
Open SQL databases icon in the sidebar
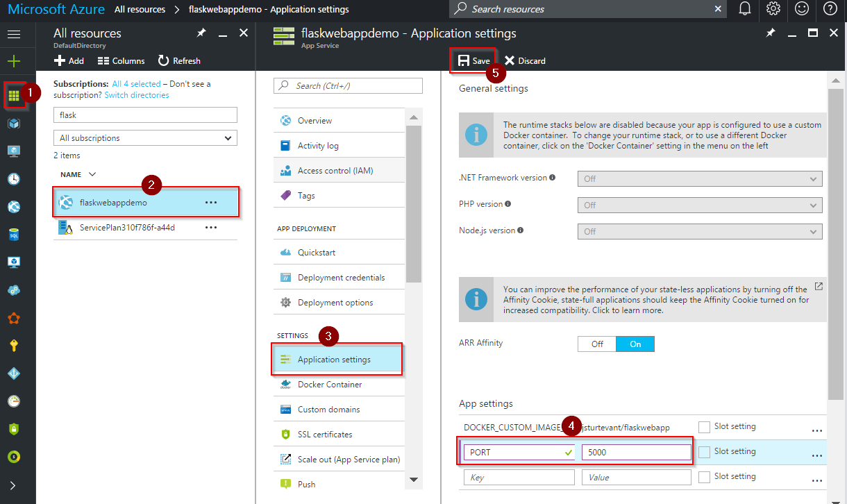(x=14, y=235)
